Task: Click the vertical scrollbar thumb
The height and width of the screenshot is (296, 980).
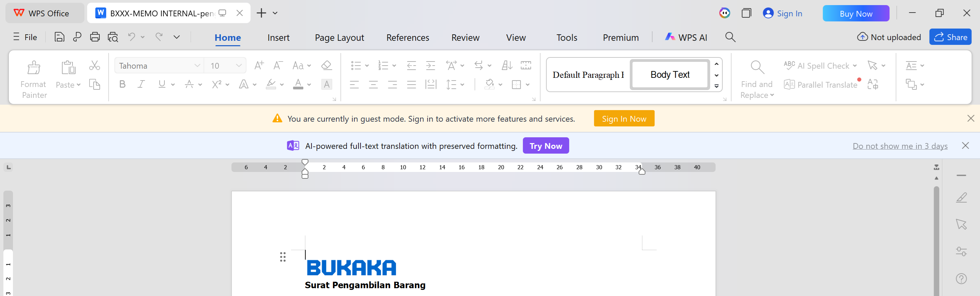Action: point(936,240)
